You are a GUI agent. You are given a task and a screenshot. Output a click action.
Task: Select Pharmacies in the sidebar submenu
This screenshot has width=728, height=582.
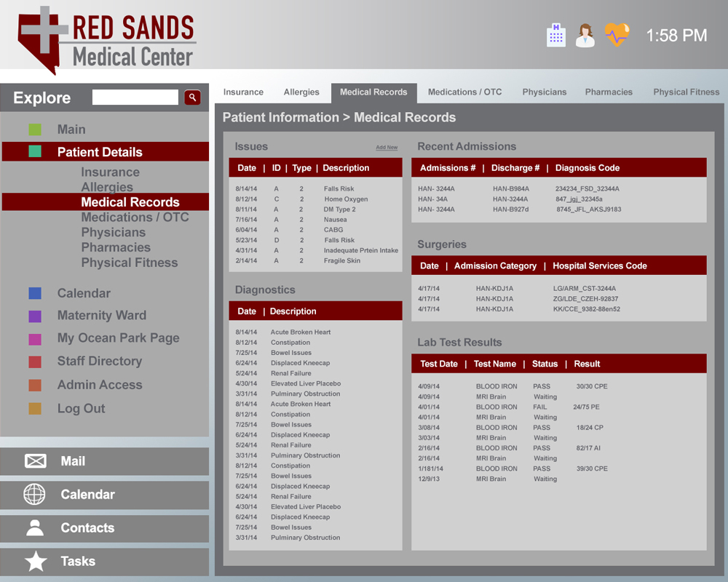tap(116, 247)
